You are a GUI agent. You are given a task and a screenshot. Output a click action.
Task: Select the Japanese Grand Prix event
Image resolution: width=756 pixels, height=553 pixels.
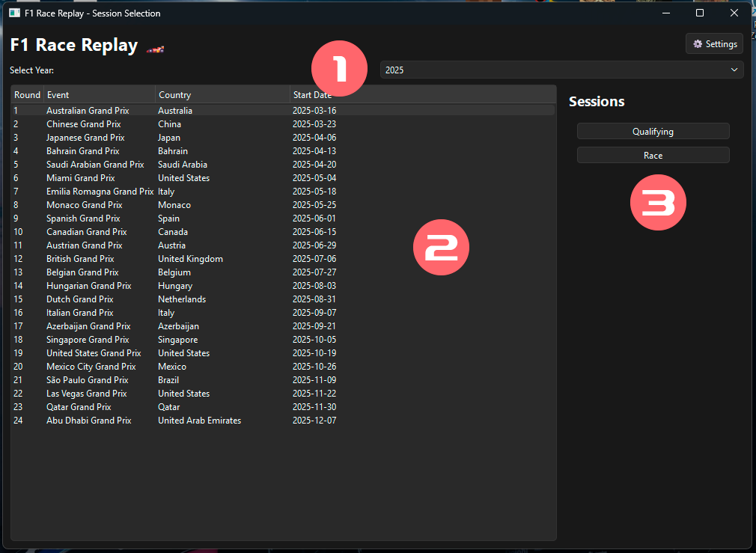click(x=85, y=138)
